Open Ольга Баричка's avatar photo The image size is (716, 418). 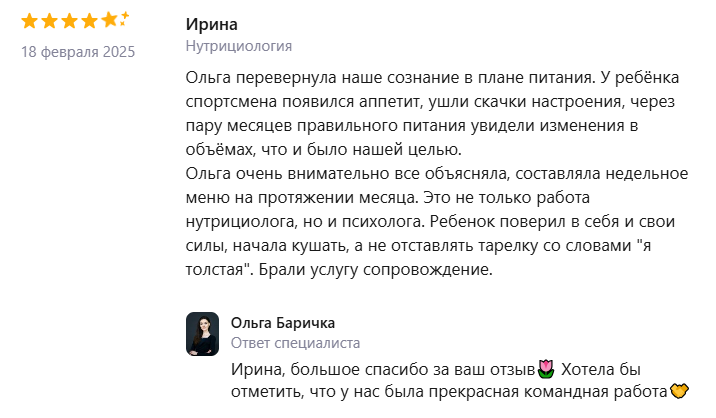coord(202,334)
